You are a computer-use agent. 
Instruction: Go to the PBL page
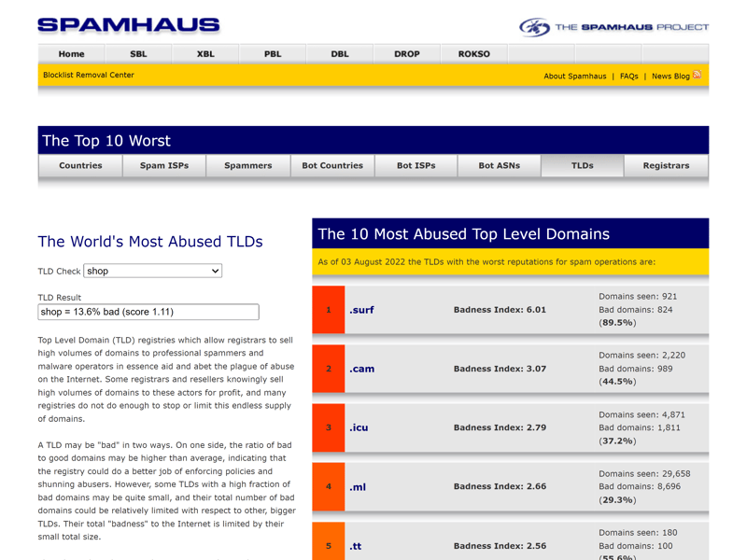click(273, 54)
